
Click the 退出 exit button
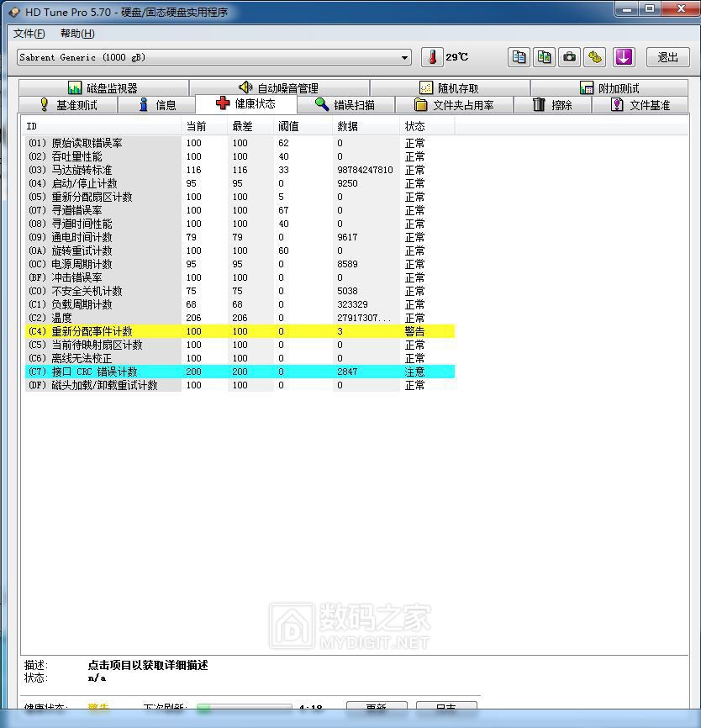(667, 57)
